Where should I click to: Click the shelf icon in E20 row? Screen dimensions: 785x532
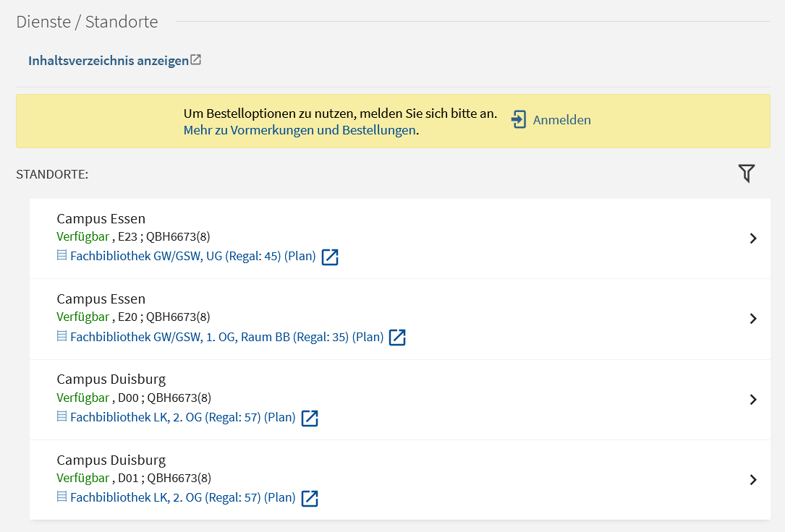point(61,337)
